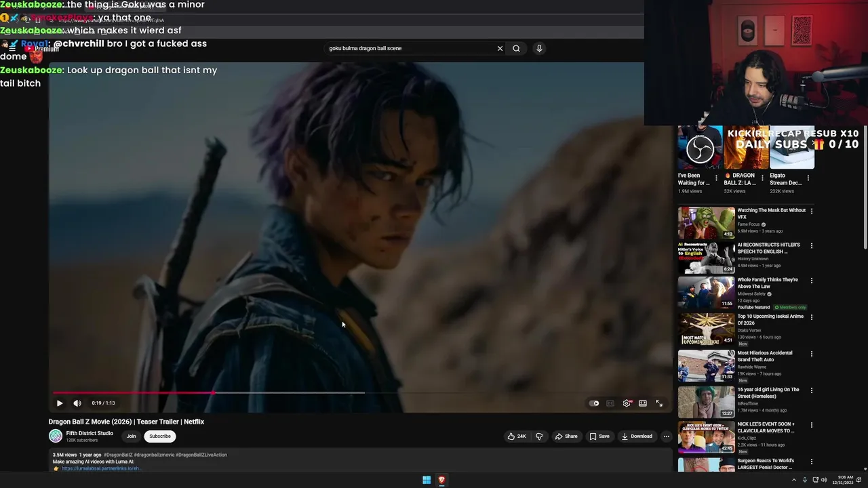Open options for I've Been Waiting for card
The width and height of the screenshot is (868, 488).
pyautogui.click(x=716, y=178)
